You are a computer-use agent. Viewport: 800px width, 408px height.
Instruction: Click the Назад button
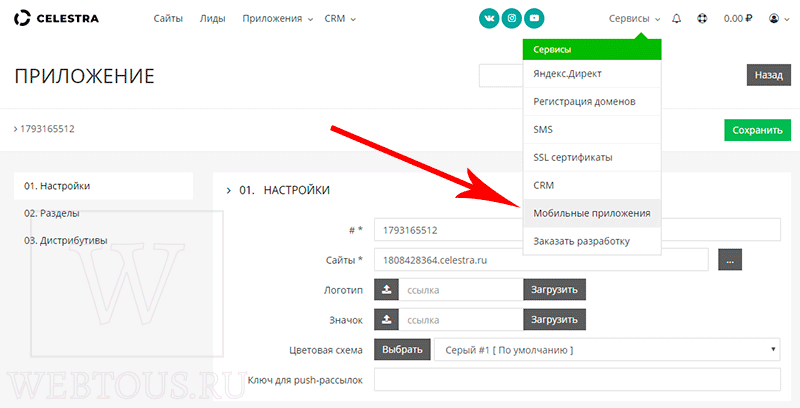(x=769, y=75)
